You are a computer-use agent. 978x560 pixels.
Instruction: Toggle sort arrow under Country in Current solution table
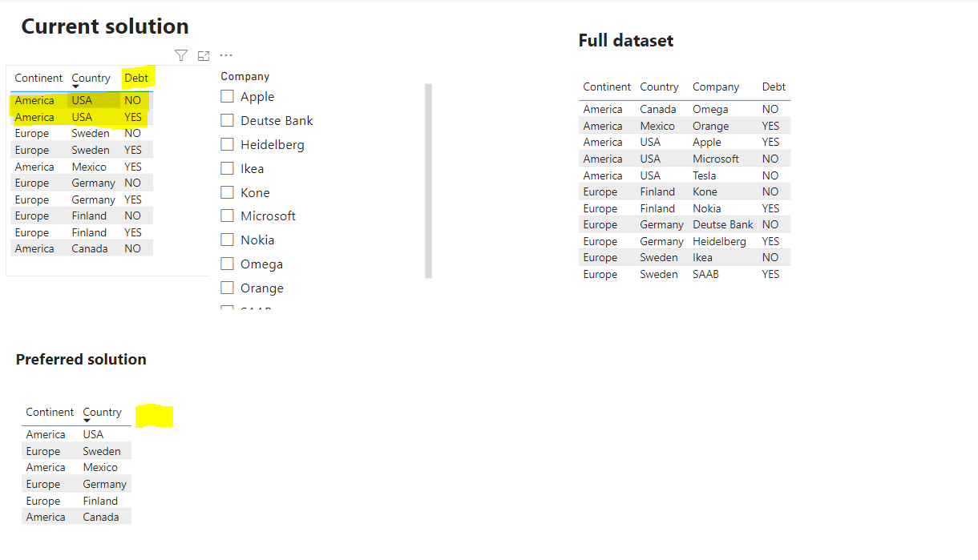click(x=75, y=87)
